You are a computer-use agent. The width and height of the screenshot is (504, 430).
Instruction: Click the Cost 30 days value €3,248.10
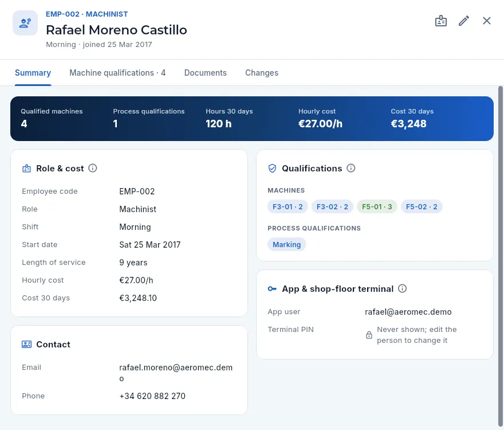click(x=138, y=298)
